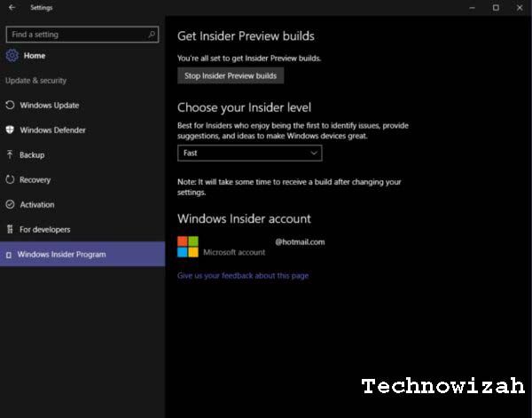The width and height of the screenshot is (532, 418).
Task: Click the Windows Defender shield icon
Action: tap(10, 130)
